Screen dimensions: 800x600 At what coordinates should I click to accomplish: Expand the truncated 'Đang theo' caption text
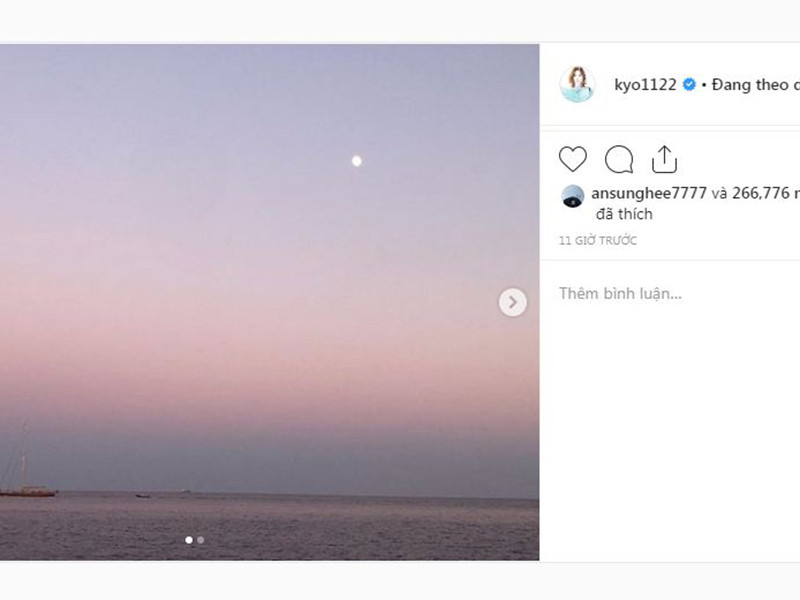pos(757,86)
